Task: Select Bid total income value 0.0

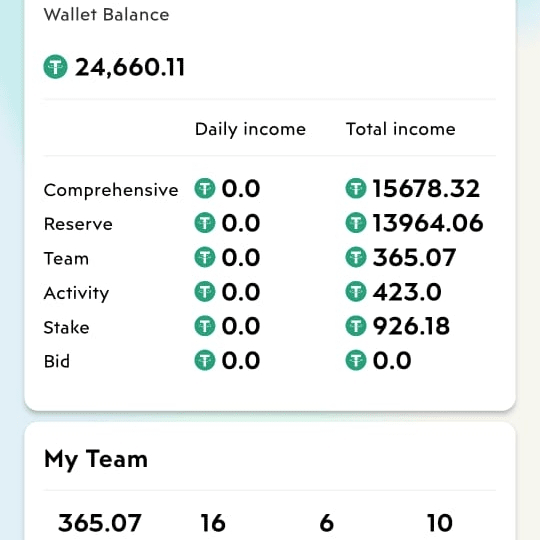Action: click(392, 361)
